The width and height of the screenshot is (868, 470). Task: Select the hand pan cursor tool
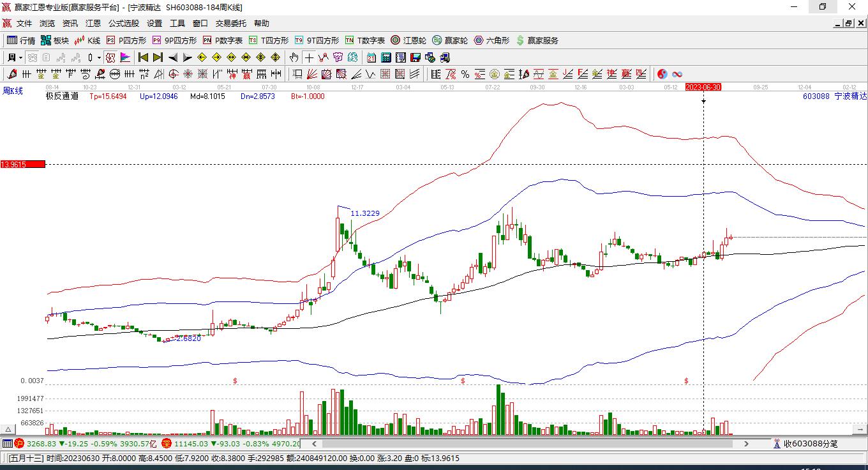(x=294, y=57)
